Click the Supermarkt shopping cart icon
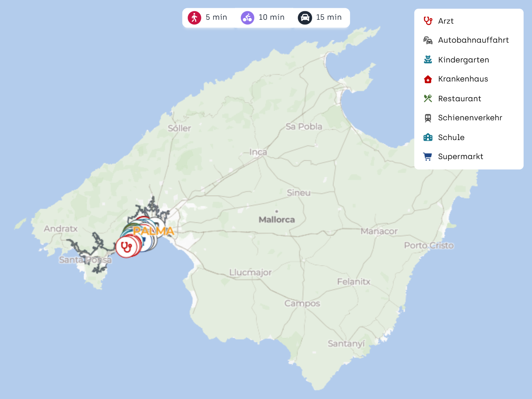This screenshot has width=532, height=399. point(428,157)
